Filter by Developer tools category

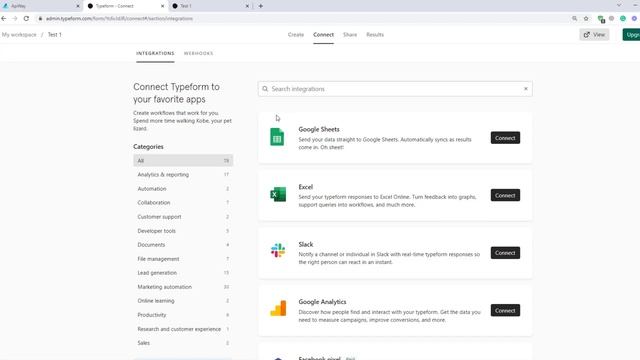(183, 231)
